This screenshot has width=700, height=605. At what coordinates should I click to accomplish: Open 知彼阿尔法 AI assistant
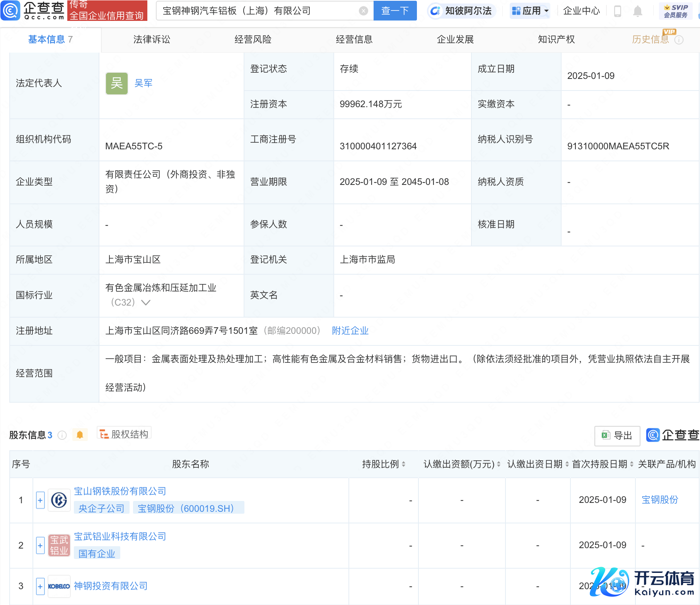[462, 11]
